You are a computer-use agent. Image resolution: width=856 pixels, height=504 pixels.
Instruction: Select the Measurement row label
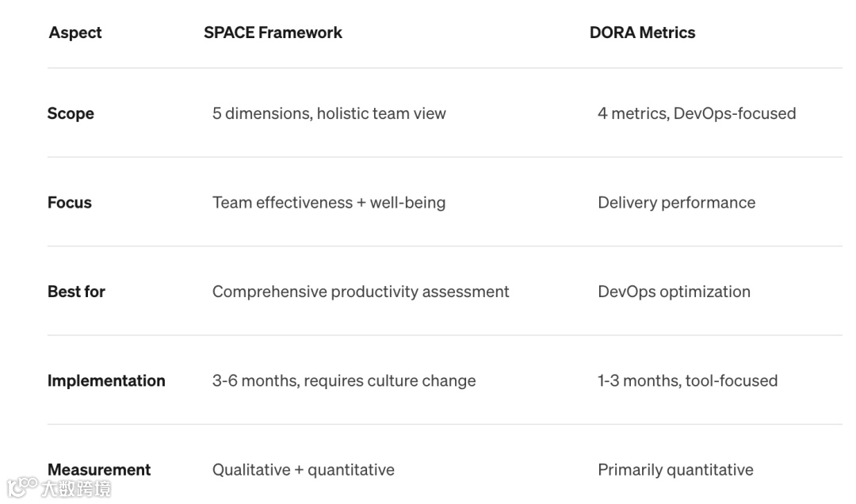pos(99,469)
